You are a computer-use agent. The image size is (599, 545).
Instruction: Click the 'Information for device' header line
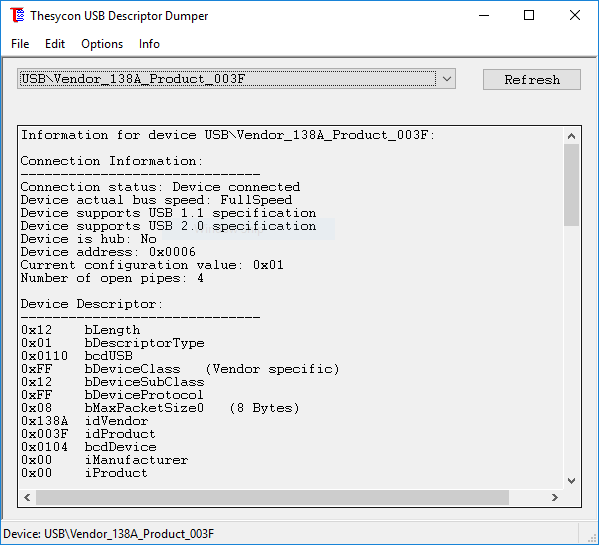(x=228, y=135)
